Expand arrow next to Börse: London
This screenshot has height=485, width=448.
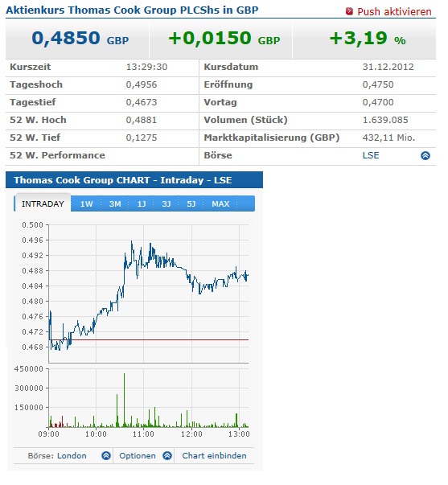(x=106, y=455)
